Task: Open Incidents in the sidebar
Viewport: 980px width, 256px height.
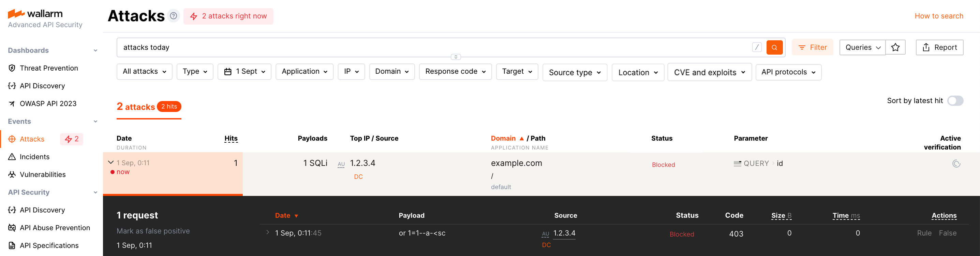Action: coord(35,157)
